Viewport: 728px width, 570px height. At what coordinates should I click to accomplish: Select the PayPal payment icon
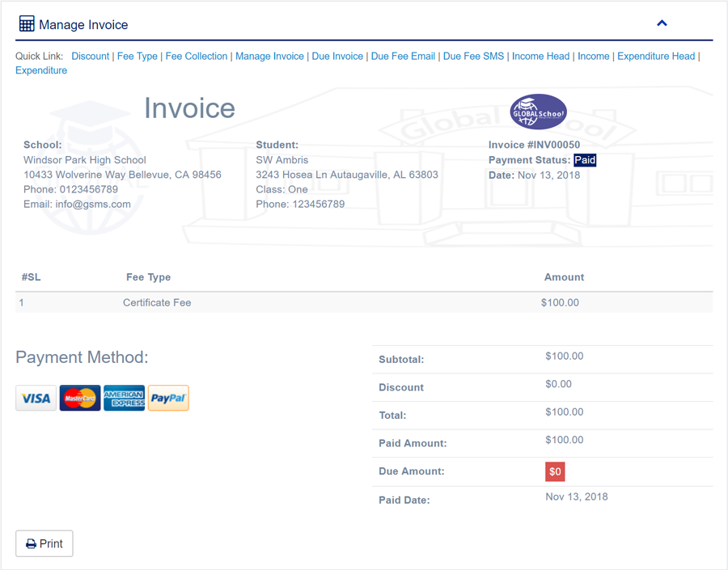(168, 398)
